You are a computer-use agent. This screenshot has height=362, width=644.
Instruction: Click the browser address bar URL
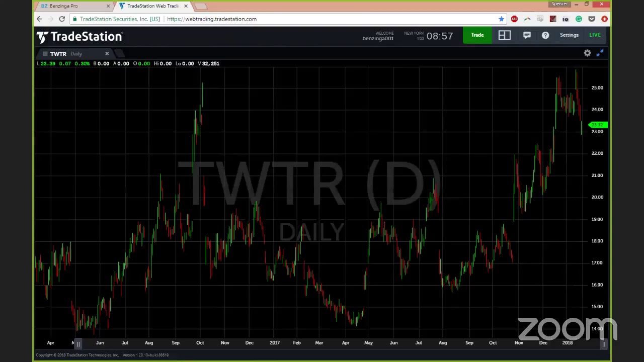point(212,19)
